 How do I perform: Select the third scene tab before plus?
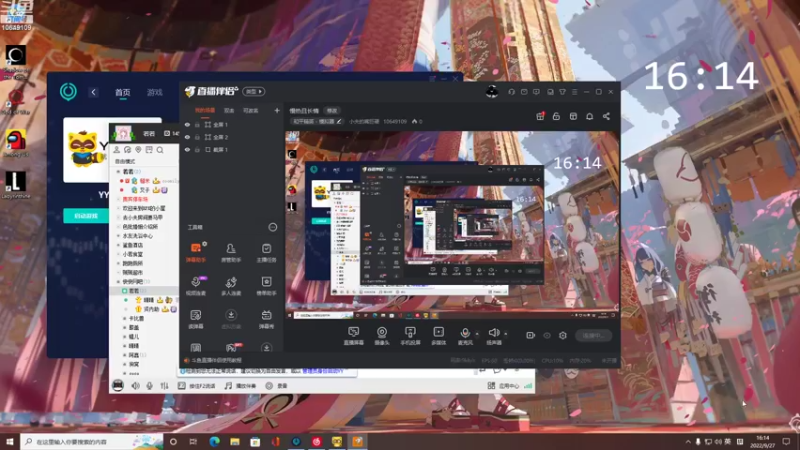251,110
